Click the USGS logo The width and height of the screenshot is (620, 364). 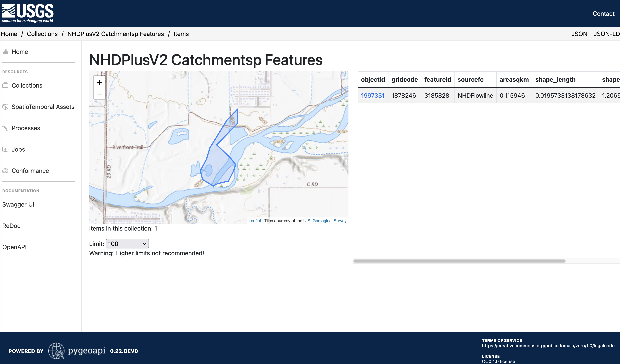[x=28, y=13]
